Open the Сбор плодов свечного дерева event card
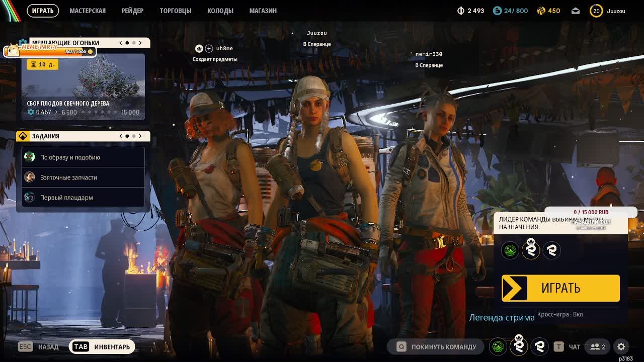The width and height of the screenshot is (644, 362). (x=83, y=87)
